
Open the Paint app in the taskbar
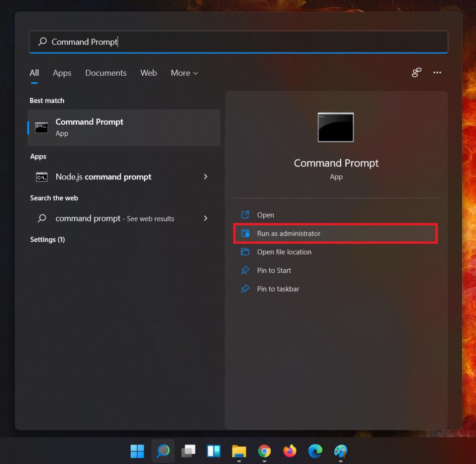pyautogui.click(x=341, y=451)
